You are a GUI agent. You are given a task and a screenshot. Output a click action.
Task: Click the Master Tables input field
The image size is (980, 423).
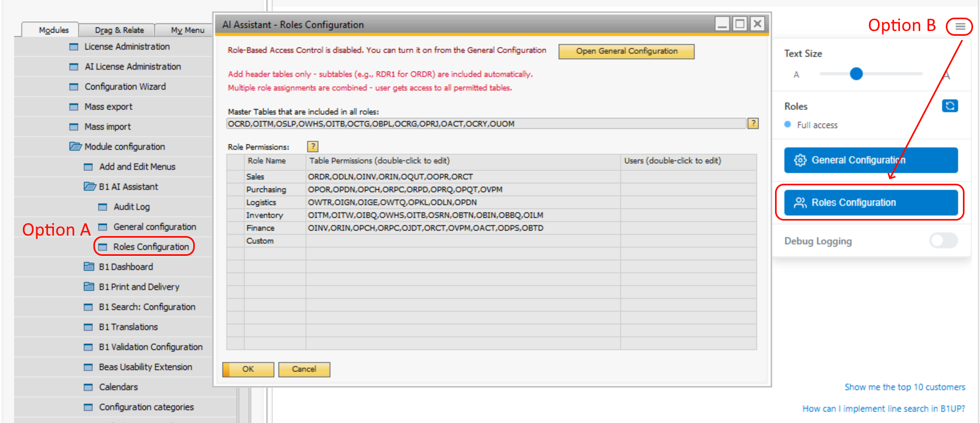click(486, 124)
